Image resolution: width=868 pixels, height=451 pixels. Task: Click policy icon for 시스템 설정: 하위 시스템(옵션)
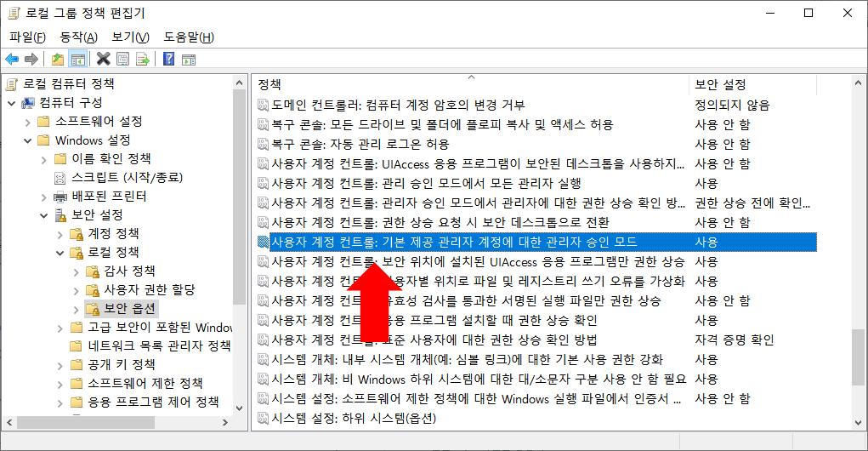pos(263,419)
